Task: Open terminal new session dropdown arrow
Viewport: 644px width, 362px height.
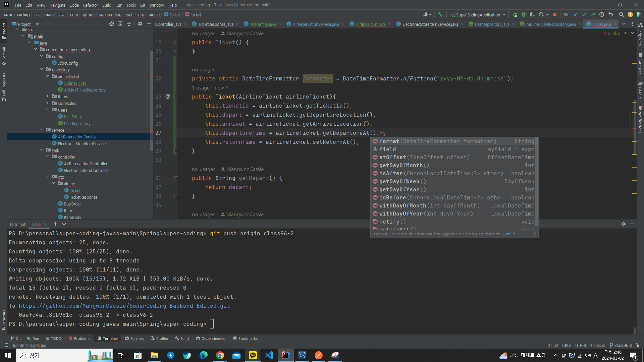Action: (64, 224)
